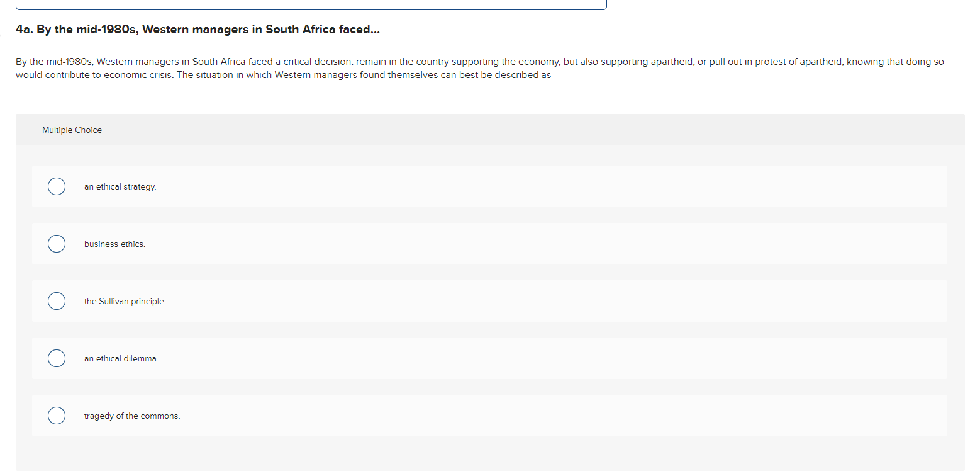980x471 pixels.
Task: Click the question heading '4a. By the mid-1980s...'
Action: 198,30
